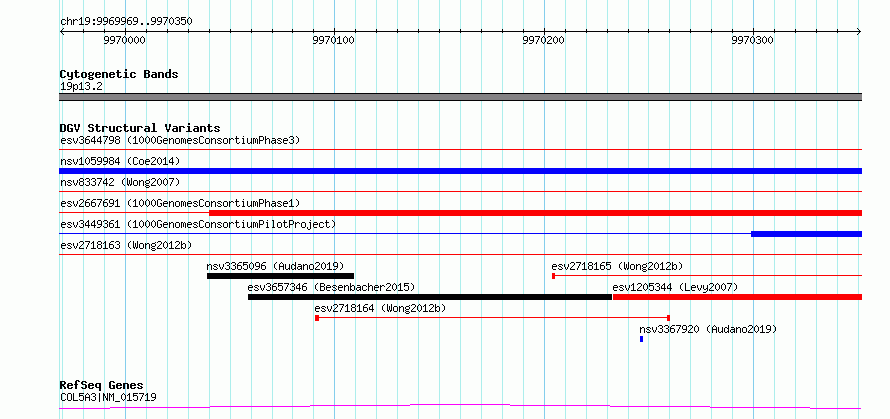The width and height of the screenshot is (890, 419).
Task: Open the RefSeq Genes track title
Action: click(101, 386)
